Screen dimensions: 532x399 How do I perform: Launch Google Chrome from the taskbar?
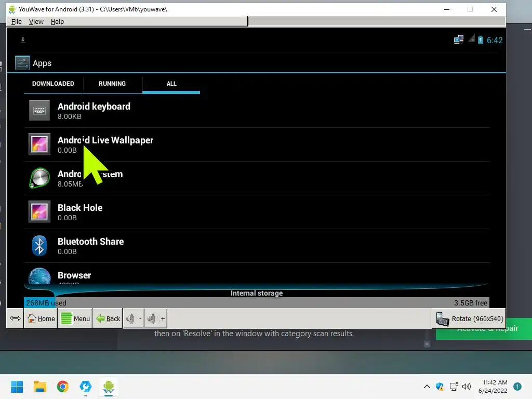click(x=63, y=387)
